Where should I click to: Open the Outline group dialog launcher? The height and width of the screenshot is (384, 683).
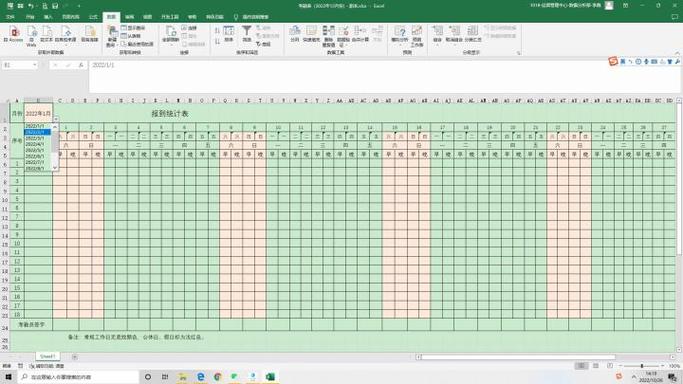coord(519,53)
